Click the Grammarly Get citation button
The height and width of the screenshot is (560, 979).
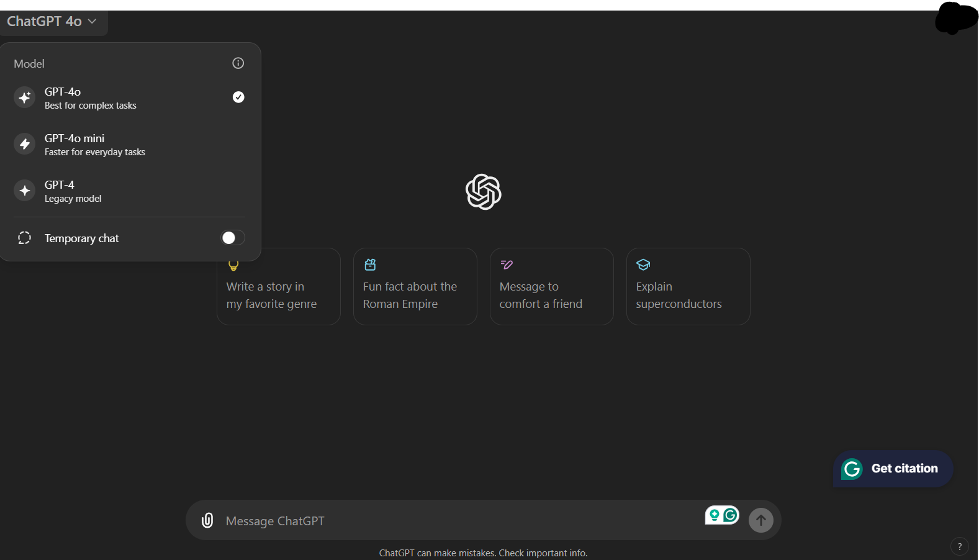(x=893, y=469)
